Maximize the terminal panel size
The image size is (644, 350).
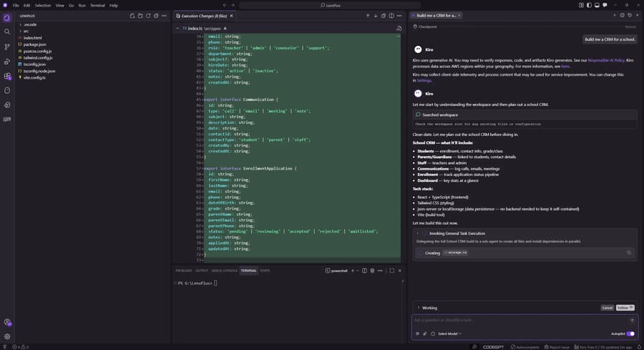[x=392, y=271]
